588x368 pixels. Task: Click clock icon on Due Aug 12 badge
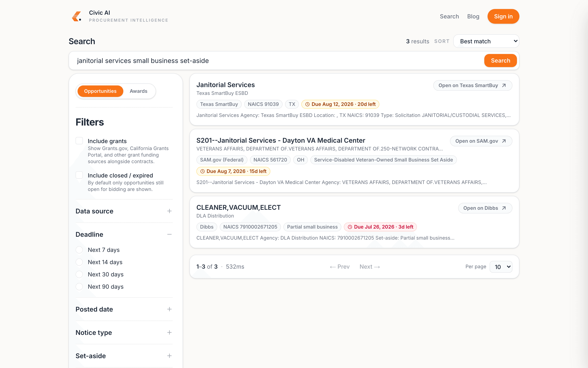pyautogui.click(x=307, y=104)
